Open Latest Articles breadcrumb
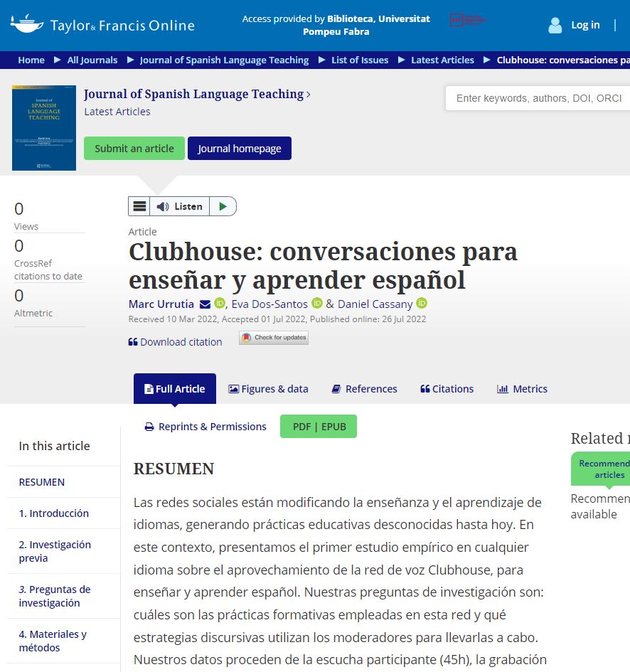630x672 pixels. pyautogui.click(x=442, y=60)
